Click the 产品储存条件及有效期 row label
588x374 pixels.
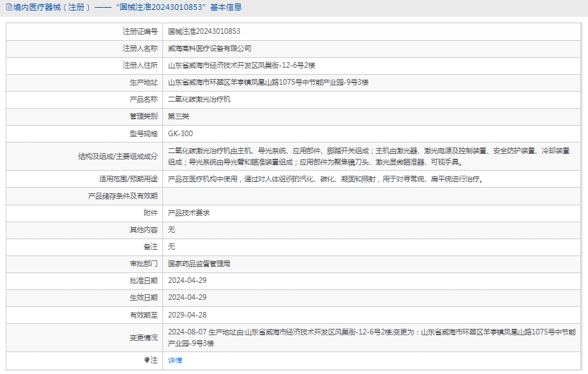click(122, 195)
